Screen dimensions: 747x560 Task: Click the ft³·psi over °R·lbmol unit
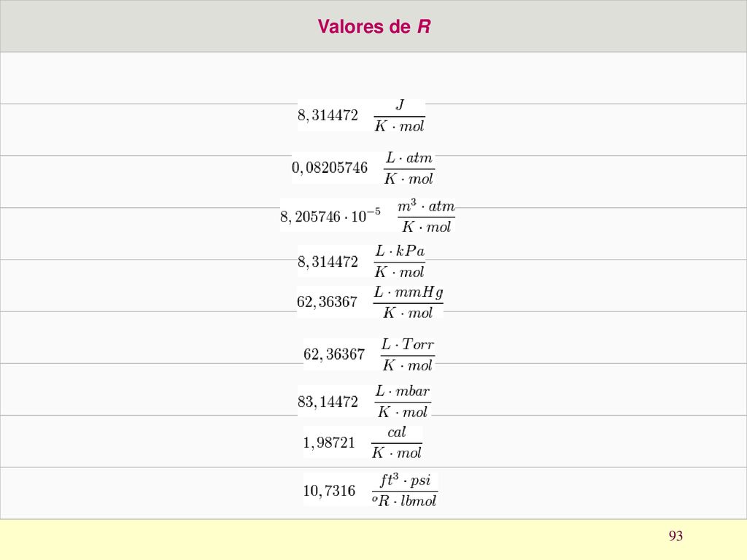404,491
